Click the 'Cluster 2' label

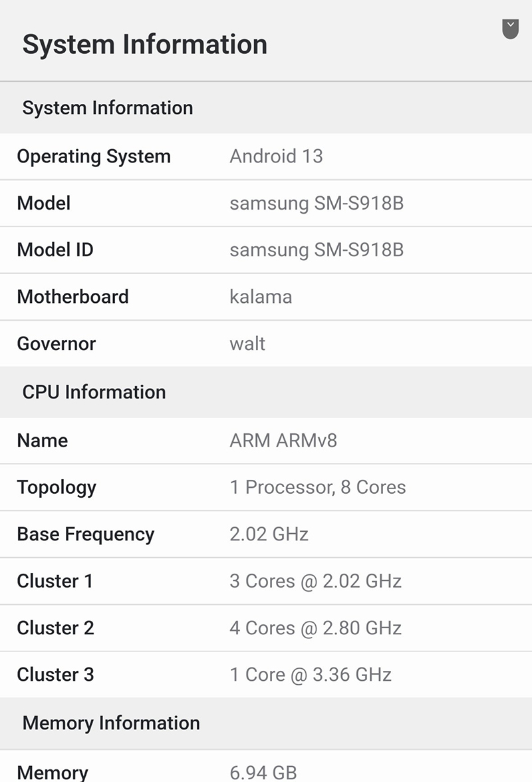[x=55, y=628]
